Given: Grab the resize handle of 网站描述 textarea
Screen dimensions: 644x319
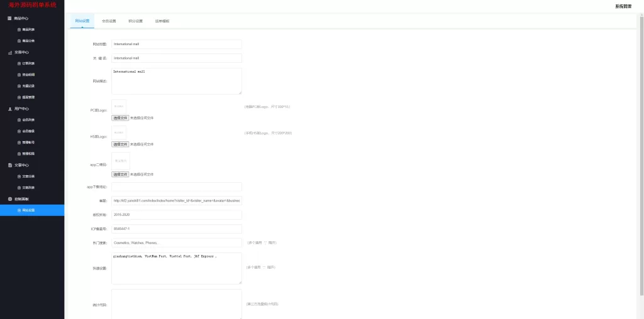Looking at the screenshot, I should (x=240, y=93).
